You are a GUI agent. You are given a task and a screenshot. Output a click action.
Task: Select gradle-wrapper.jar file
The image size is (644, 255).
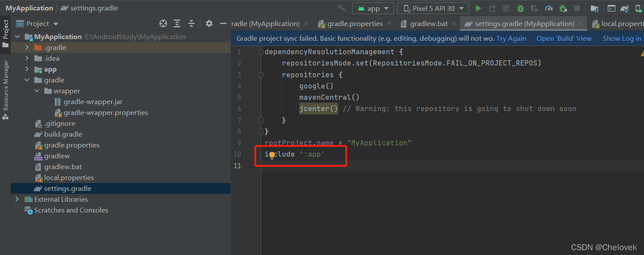(x=89, y=102)
